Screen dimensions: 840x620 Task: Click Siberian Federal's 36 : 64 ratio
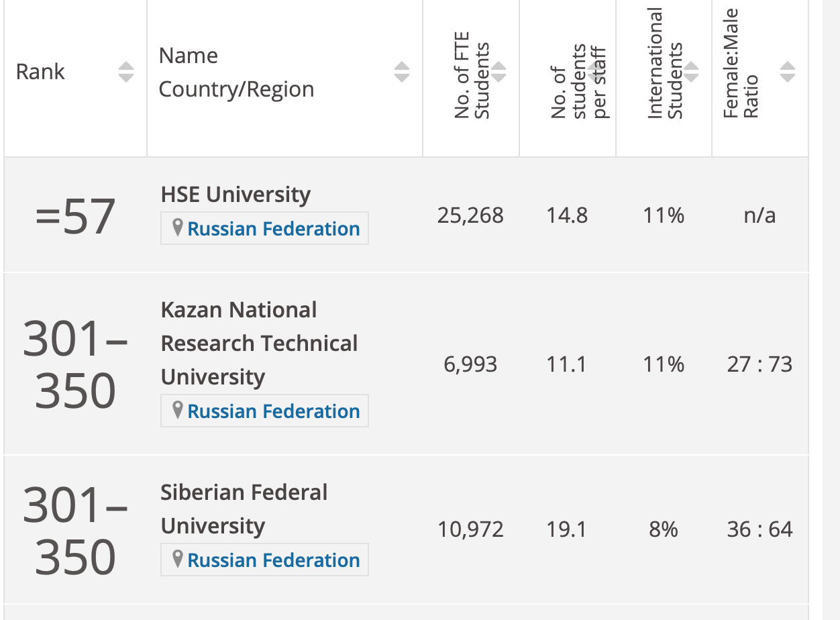(x=759, y=529)
